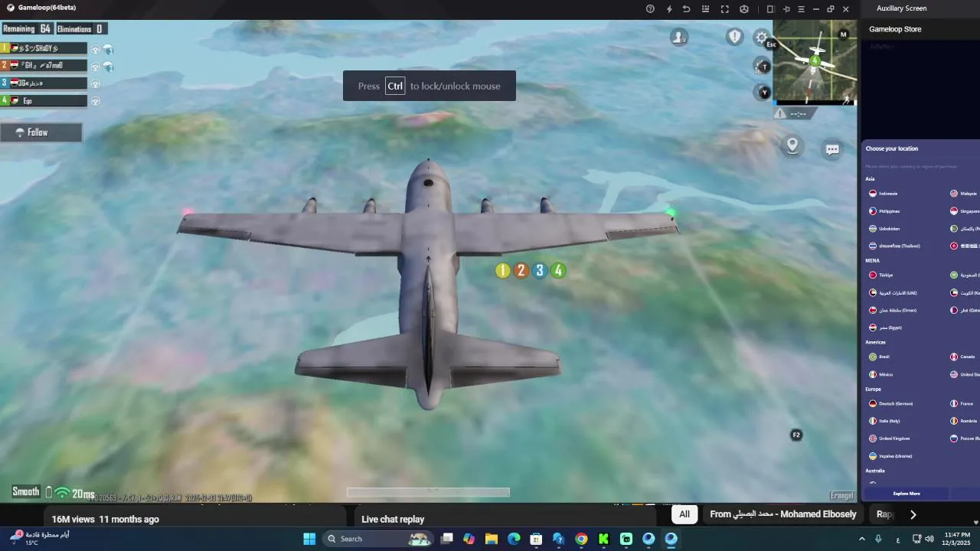Select teammate 1 in squad list
Screen dimensions: 980x551
tap(44, 48)
